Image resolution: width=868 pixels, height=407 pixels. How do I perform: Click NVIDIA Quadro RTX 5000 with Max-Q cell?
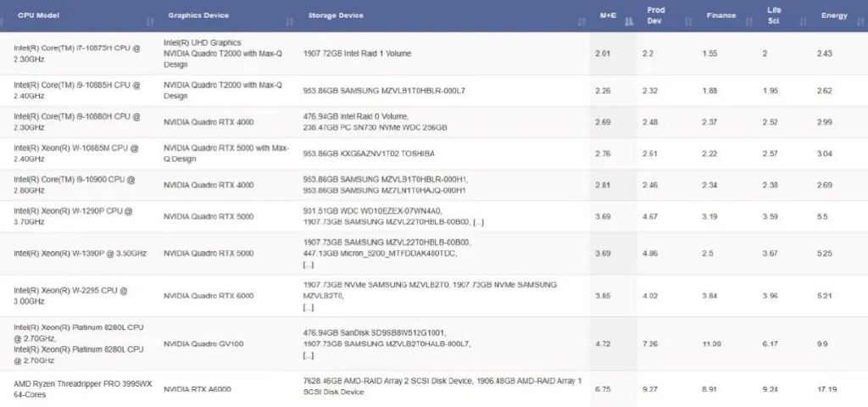tap(225, 153)
